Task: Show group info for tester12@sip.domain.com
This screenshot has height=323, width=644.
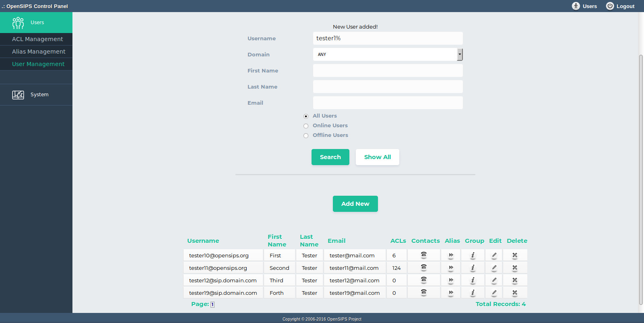Action: point(473,280)
